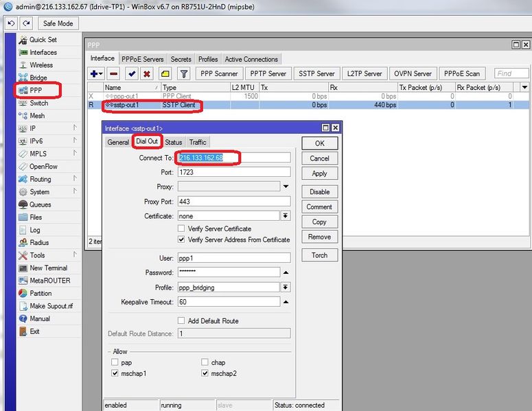The image size is (532, 411).
Task: Switch to the Status tab
Action: (173, 142)
